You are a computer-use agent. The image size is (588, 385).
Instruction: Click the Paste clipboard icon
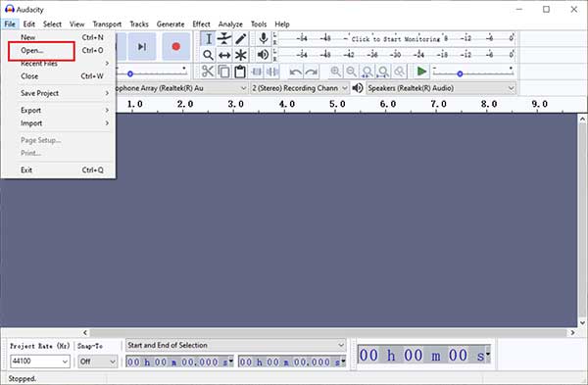click(240, 72)
